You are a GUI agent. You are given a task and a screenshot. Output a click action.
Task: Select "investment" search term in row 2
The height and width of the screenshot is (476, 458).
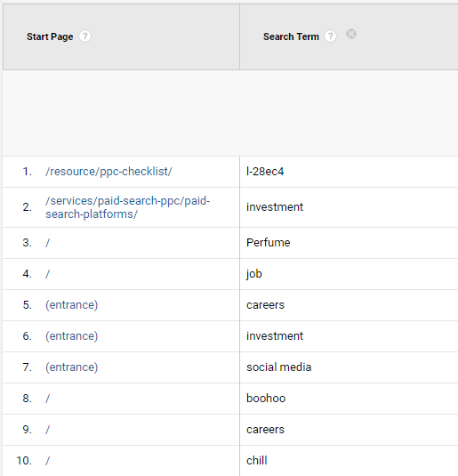(275, 207)
